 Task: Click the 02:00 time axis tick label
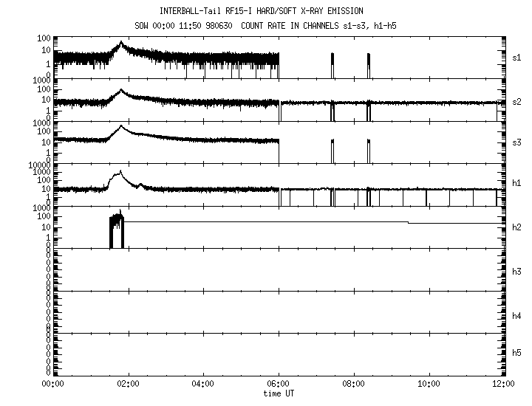click(x=129, y=385)
